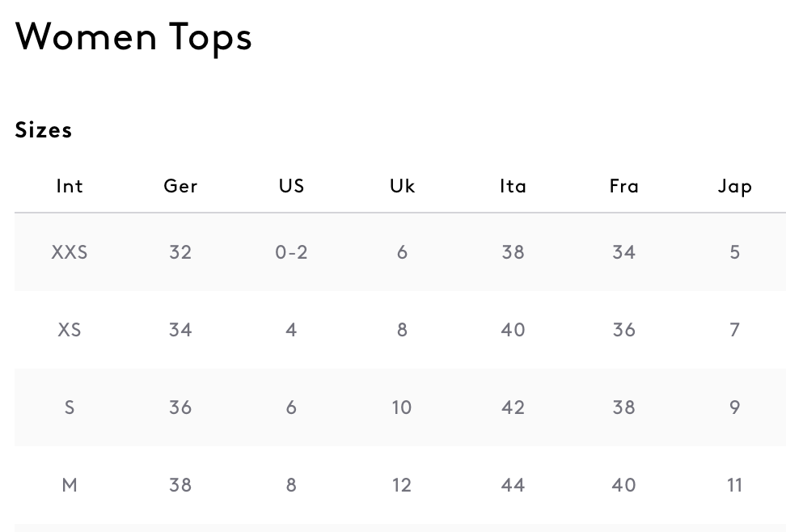The image size is (786, 532).
Task: Select the S size row label
Action: point(70,407)
